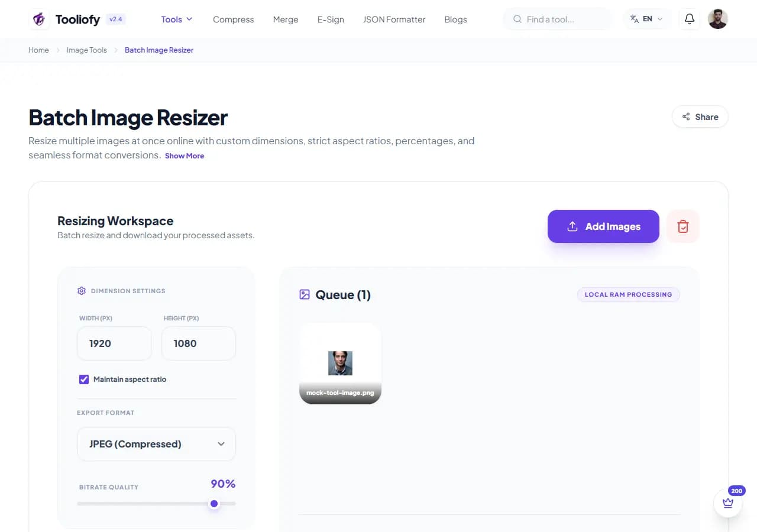Go to Compress in navigation
The image size is (757, 532).
coord(233,20)
